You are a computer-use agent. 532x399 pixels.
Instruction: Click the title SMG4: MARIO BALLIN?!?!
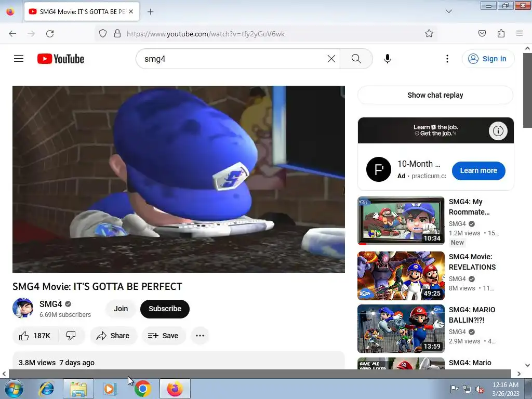click(x=472, y=315)
